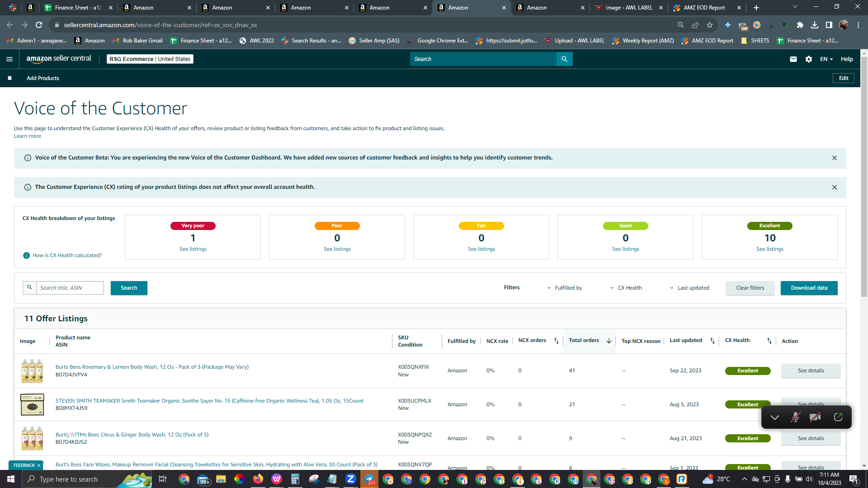Click the Help link in header
Viewport: 868px width, 488px height.
(847, 59)
